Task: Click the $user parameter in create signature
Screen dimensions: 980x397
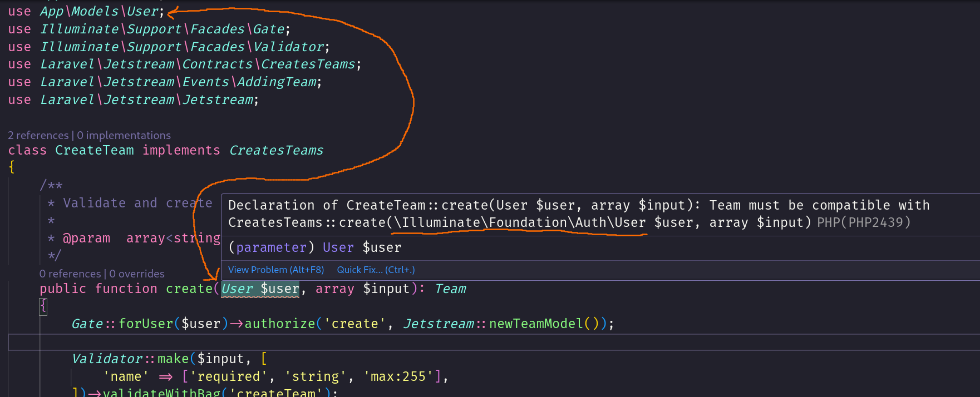Action: click(279, 289)
